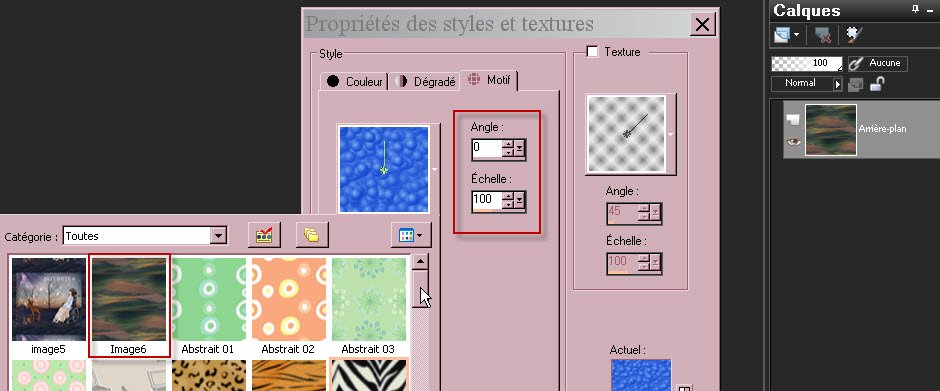Switch to the Couleur tab
940x391 pixels.
355,82
